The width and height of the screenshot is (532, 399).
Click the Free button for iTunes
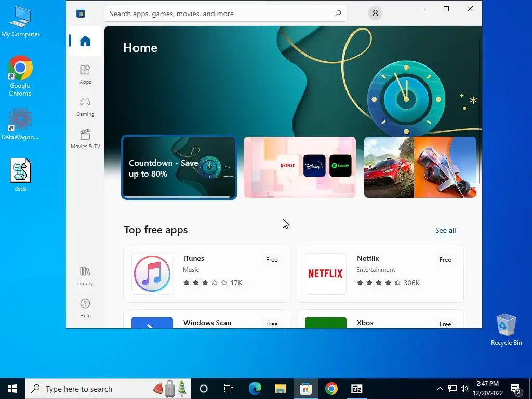tap(272, 260)
